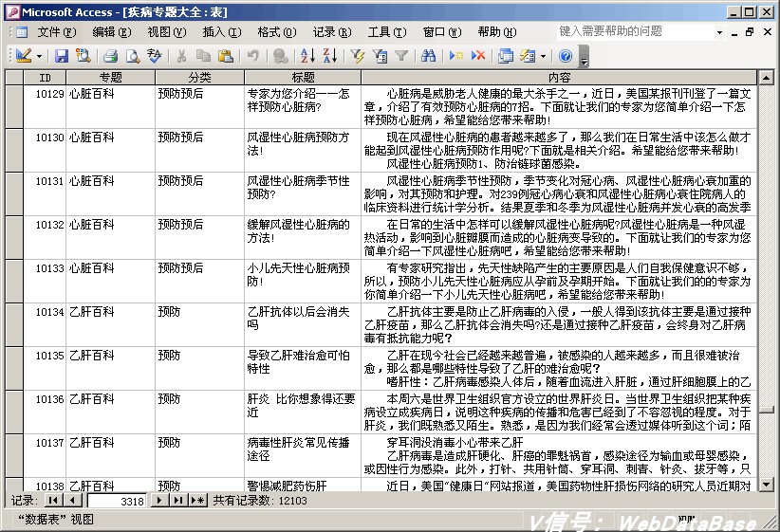
Task: Open Microsoft Access Help icon
Action: point(566,56)
